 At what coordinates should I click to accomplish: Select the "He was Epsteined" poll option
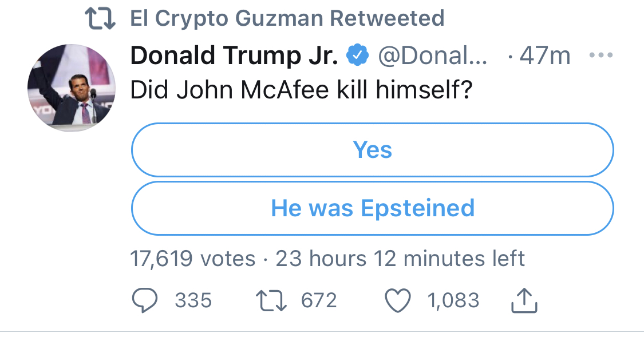373,208
